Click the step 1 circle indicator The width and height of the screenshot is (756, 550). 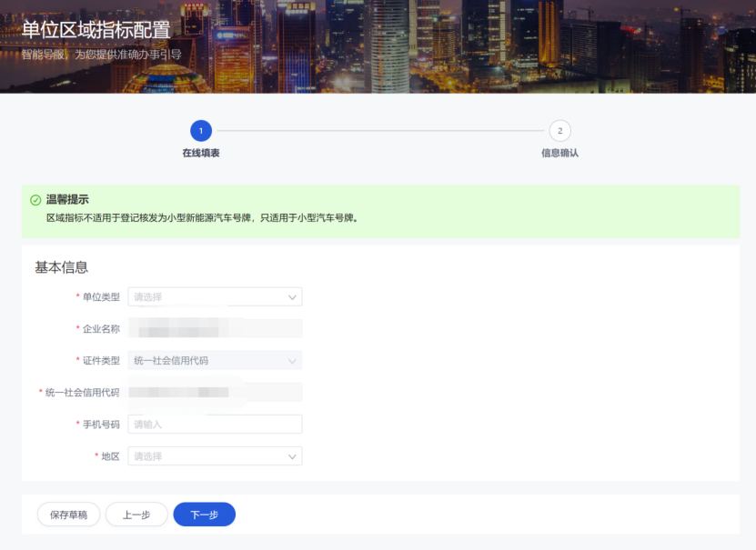tap(201, 131)
